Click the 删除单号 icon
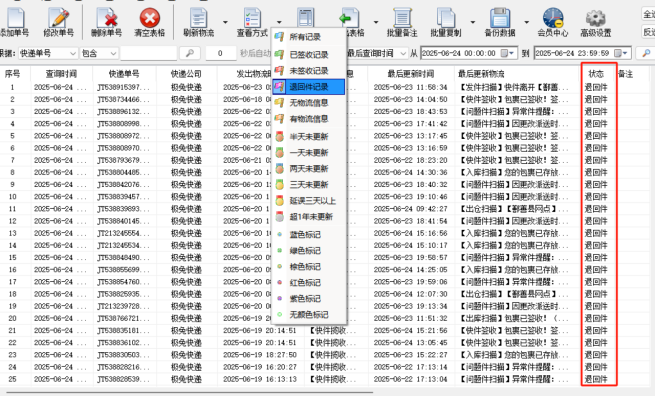The height and width of the screenshot is (397, 655). click(x=107, y=19)
